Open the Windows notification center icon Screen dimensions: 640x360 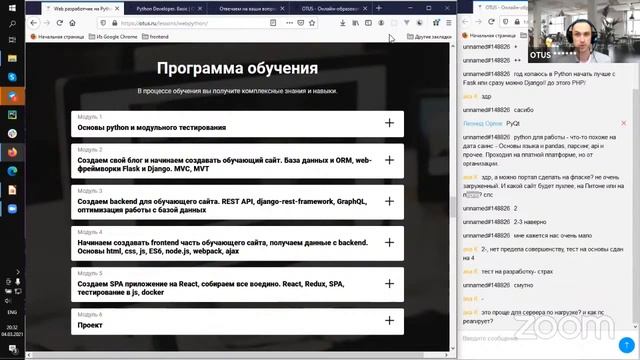[x=12, y=349]
